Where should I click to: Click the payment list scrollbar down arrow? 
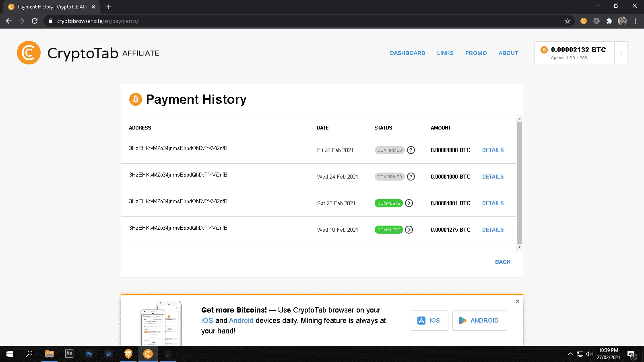tap(519, 247)
